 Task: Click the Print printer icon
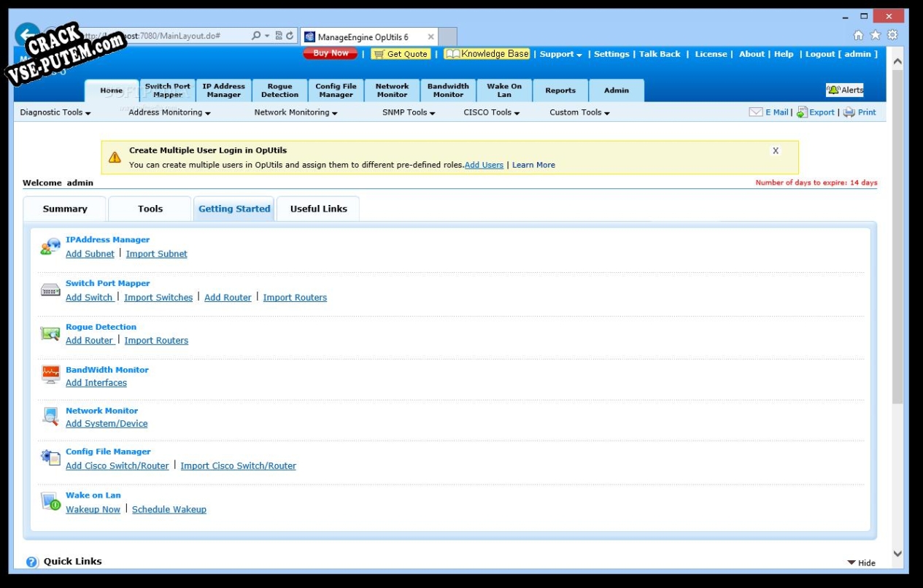pyautogui.click(x=849, y=112)
